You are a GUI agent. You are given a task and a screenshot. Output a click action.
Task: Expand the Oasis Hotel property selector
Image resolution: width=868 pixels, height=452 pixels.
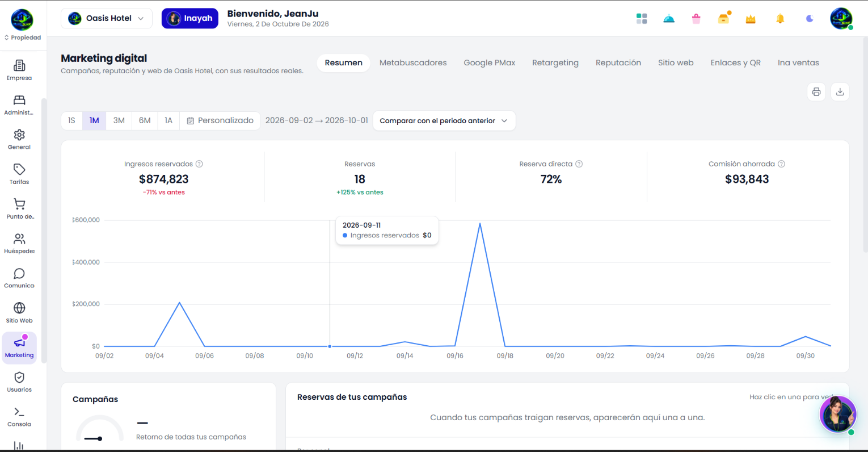(107, 18)
